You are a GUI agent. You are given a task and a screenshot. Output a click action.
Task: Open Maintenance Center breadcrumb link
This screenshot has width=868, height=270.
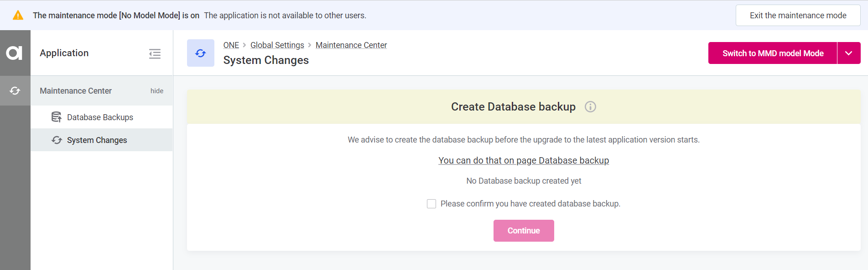tap(351, 45)
